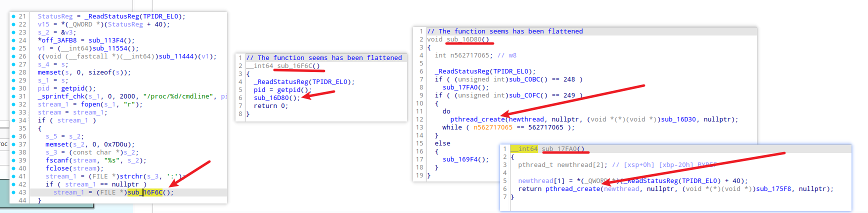
Task: Set breakpoint at line 32 fopen call
Action: (x=13, y=104)
